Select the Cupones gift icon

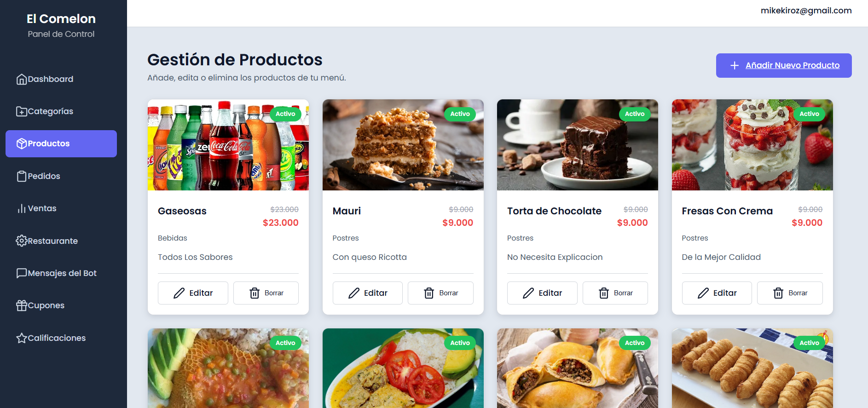point(22,305)
